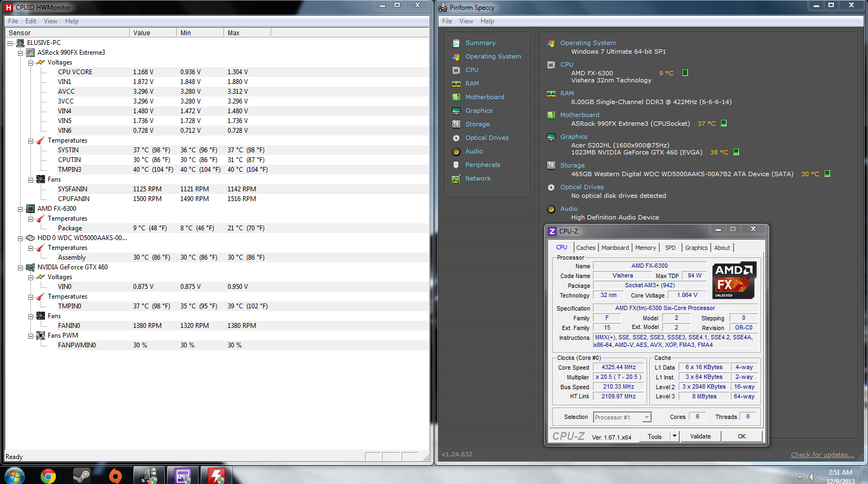Select the Graphics sidebar icon in Speccy
Image resolution: width=868 pixels, height=484 pixels.
pyautogui.click(x=456, y=111)
